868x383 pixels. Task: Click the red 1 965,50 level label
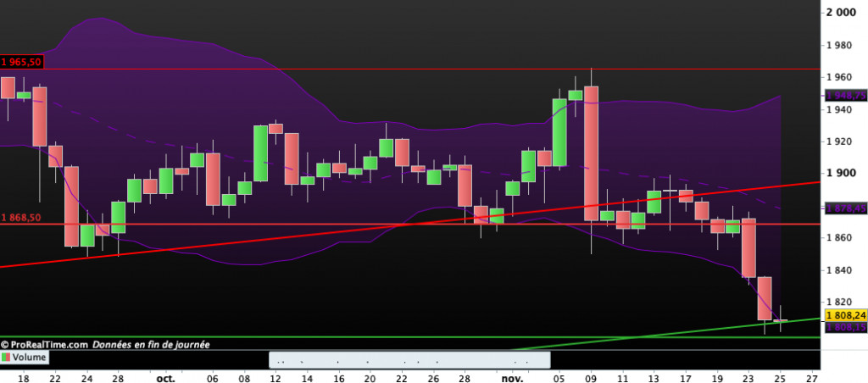pyautogui.click(x=21, y=62)
